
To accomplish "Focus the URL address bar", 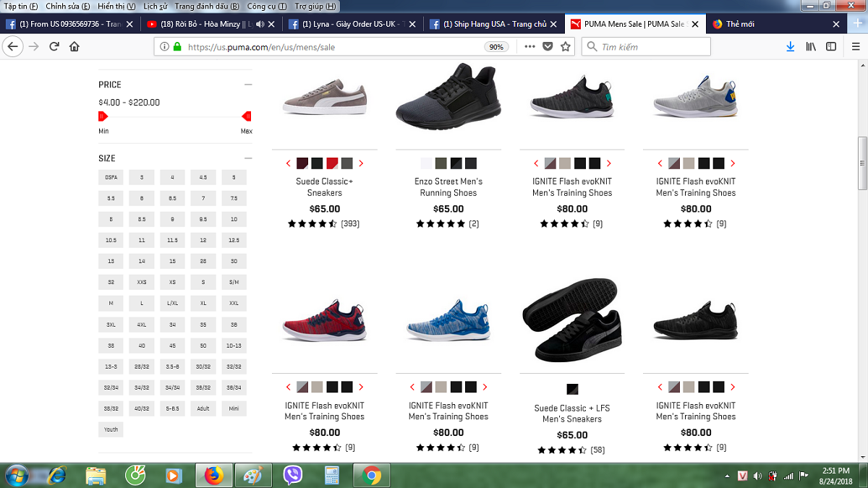I will 333,47.
